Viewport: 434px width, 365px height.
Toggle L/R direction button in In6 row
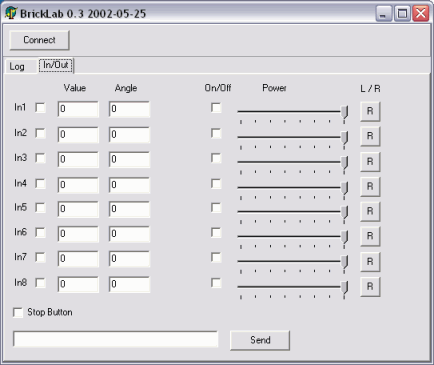click(370, 236)
